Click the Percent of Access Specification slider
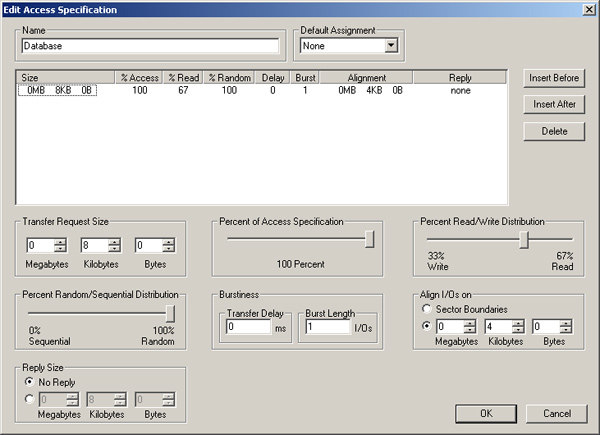This screenshot has width=600, height=435. point(369,239)
